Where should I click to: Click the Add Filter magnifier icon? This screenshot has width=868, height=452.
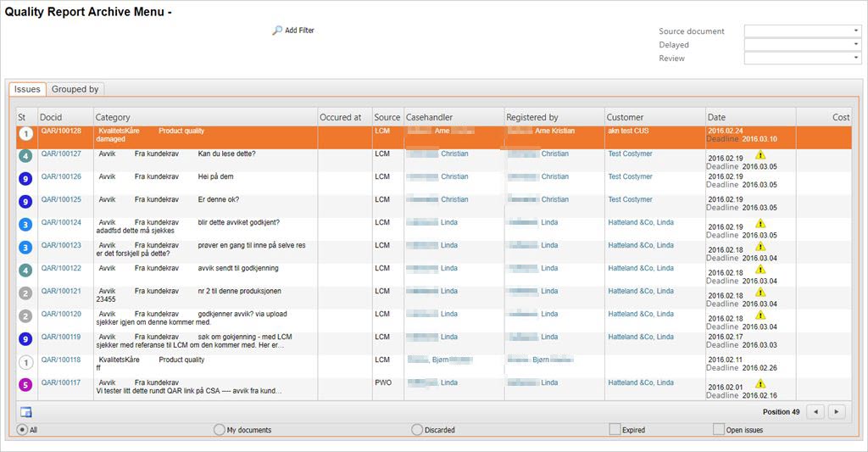(x=277, y=31)
